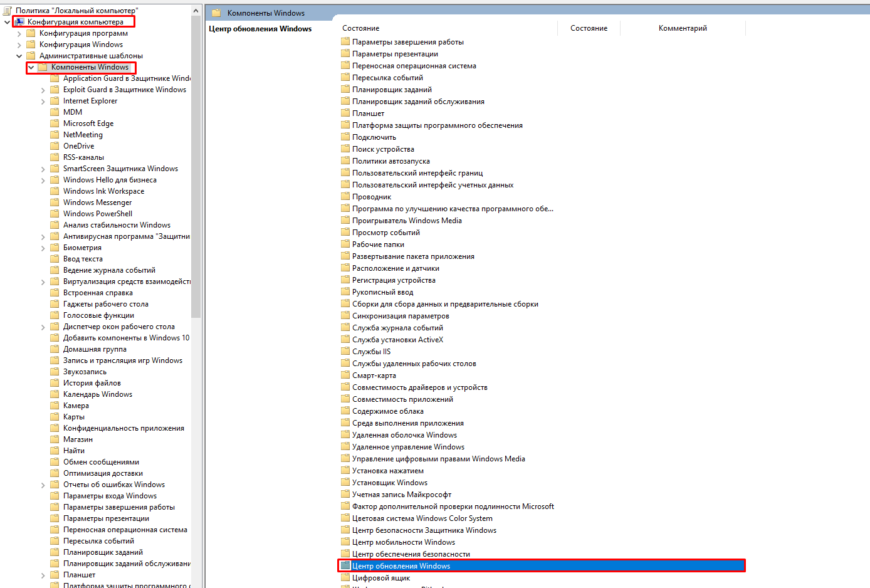Click folder icon of Содержимое облака
Image resolution: width=870 pixels, height=588 pixels.
click(x=345, y=411)
